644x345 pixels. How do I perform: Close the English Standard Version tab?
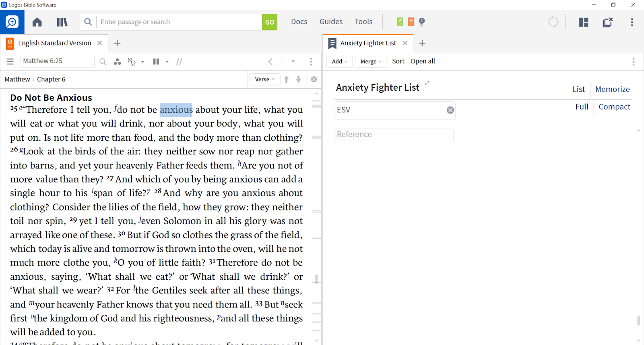tap(100, 43)
